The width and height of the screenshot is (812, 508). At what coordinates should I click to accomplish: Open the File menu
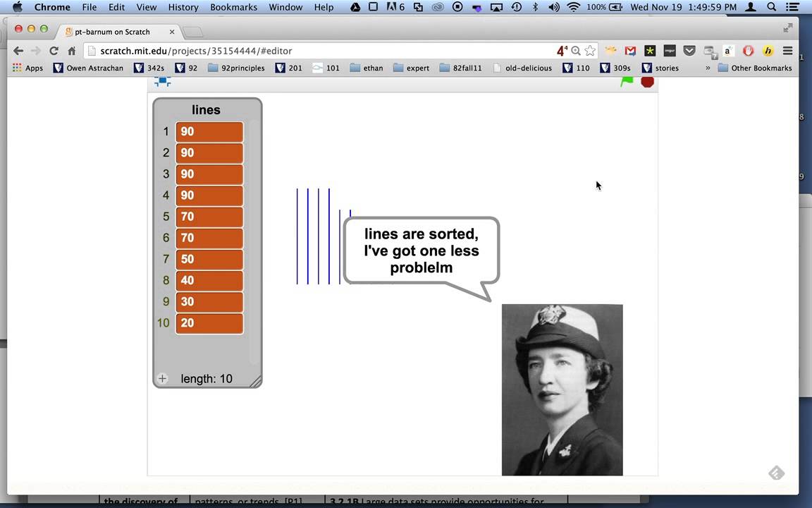89,7
